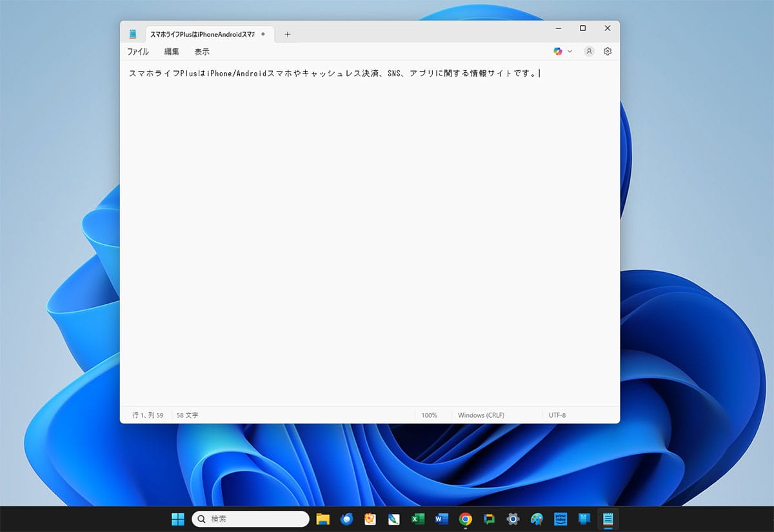Open Settings gear in the taskbar
Screen dimensions: 774x532
[x=513, y=519]
